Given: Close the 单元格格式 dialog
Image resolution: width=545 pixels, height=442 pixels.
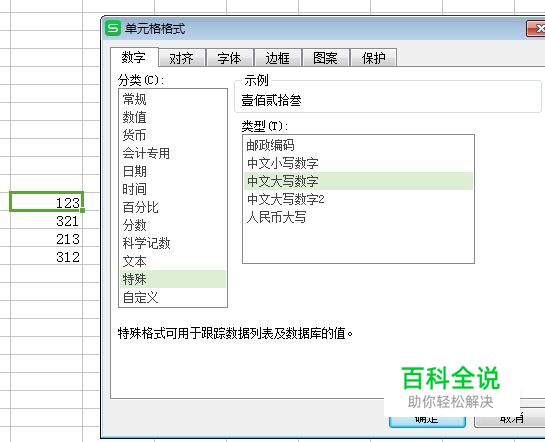Looking at the screenshot, I should (536, 28).
